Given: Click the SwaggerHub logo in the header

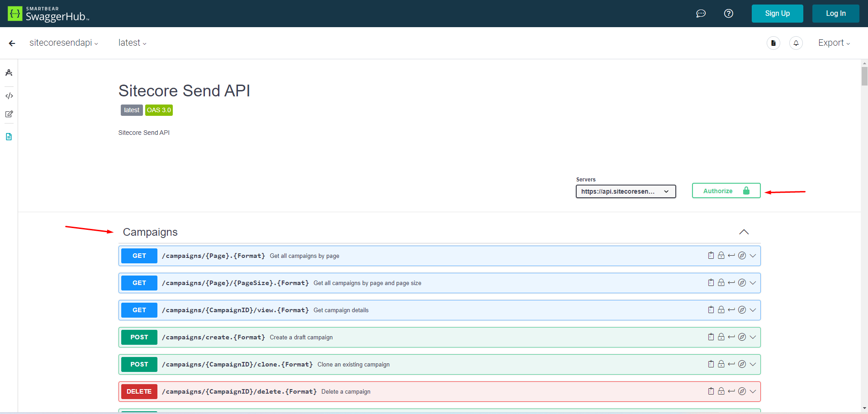Looking at the screenshot, I should 48,14.
